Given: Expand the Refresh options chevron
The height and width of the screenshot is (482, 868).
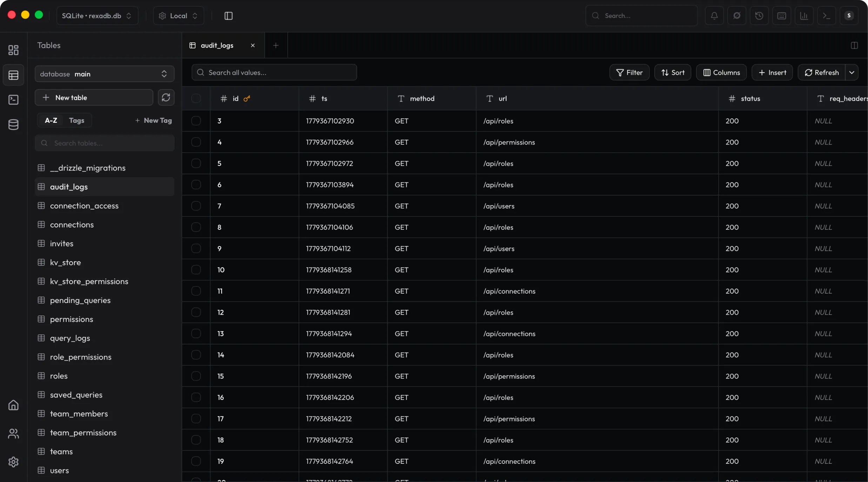Looking at the screenshot, I should [x=852, y=73].
